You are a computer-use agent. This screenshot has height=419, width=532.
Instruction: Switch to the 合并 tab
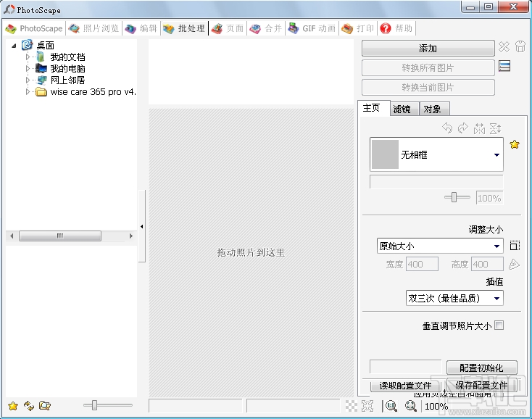[266, 28]
